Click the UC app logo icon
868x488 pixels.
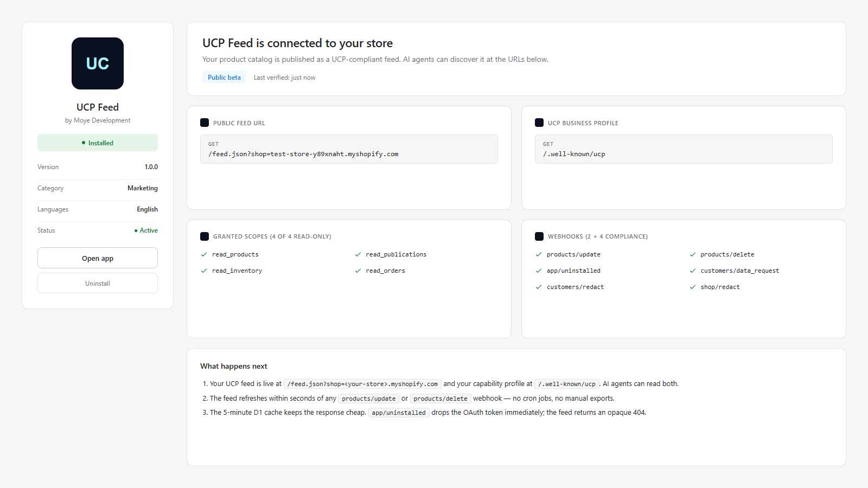98,63
